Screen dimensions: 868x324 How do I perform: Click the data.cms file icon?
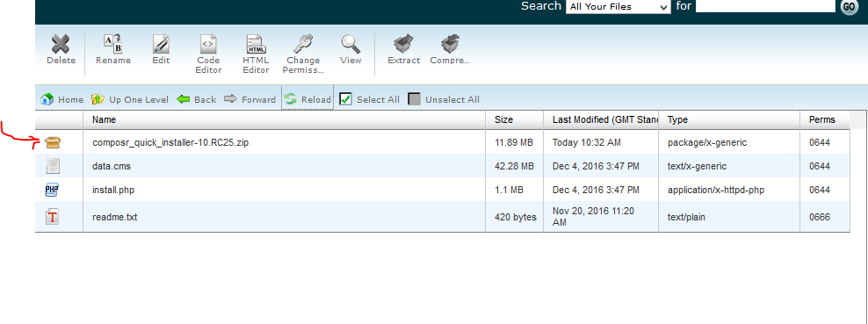[53, 166]
